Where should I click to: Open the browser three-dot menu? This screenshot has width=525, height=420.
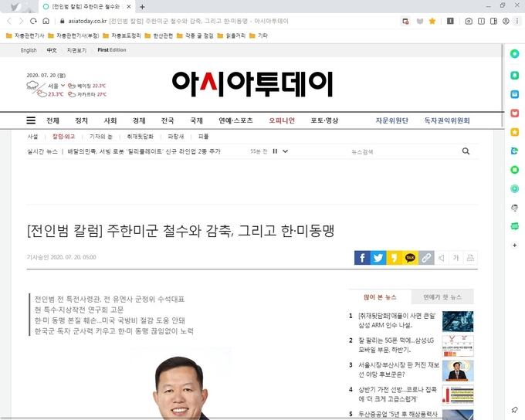517,21
